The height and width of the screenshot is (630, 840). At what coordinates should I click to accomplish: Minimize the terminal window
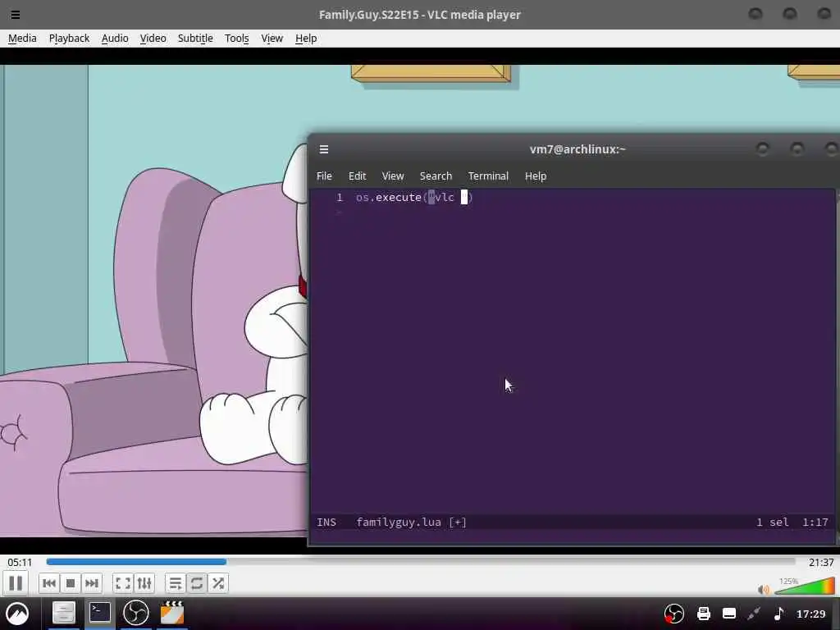[x=762, y=148]
